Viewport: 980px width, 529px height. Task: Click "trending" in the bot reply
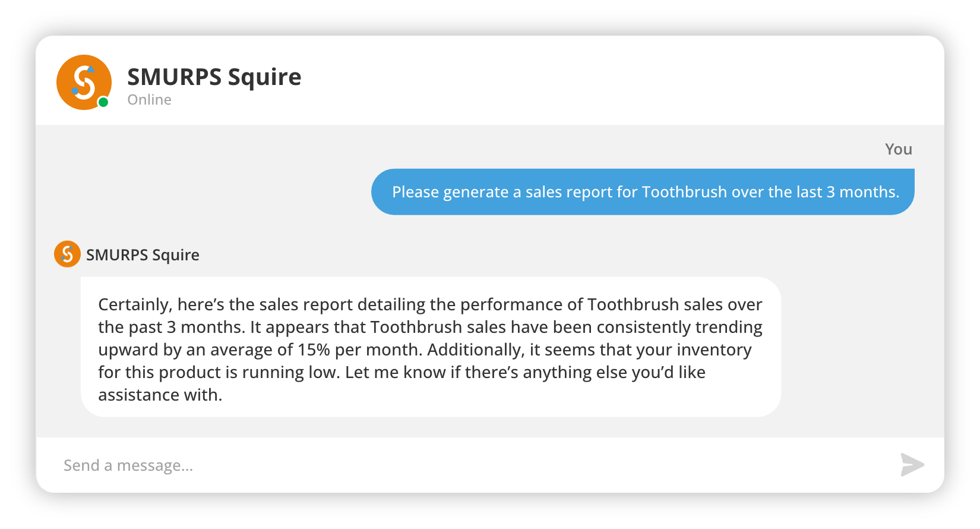[729, 328]
